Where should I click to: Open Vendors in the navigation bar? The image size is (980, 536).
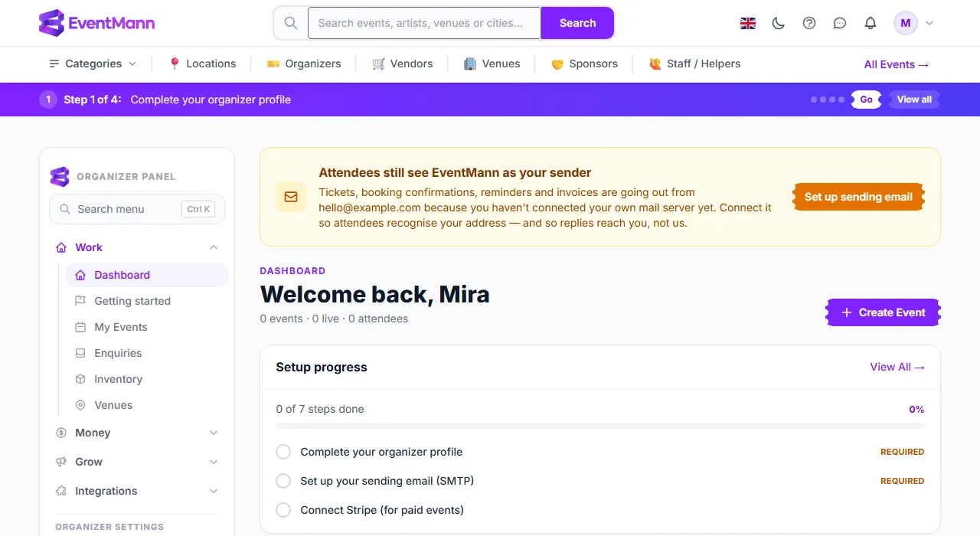pos(403,64)
